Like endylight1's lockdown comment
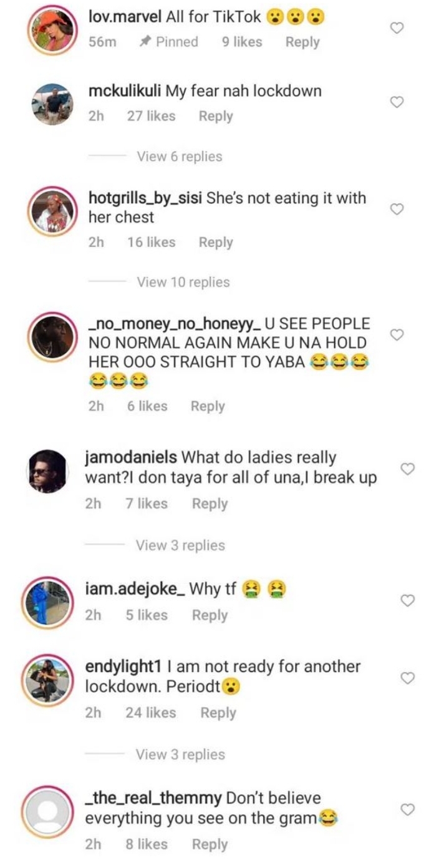Screen dimensions: 439x868 coord(407,678)
